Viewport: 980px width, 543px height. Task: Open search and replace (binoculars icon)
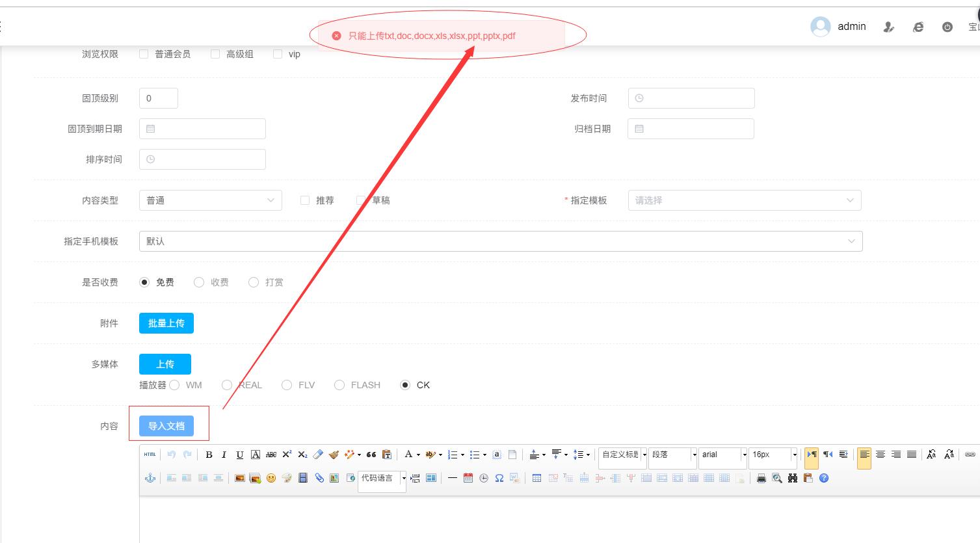[x=793, y=478]
